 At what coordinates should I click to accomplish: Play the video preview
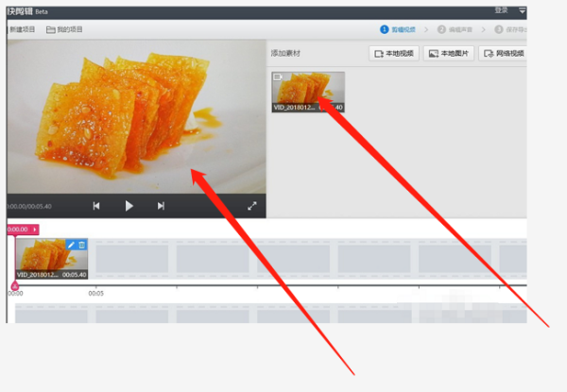tap(129, 206)
